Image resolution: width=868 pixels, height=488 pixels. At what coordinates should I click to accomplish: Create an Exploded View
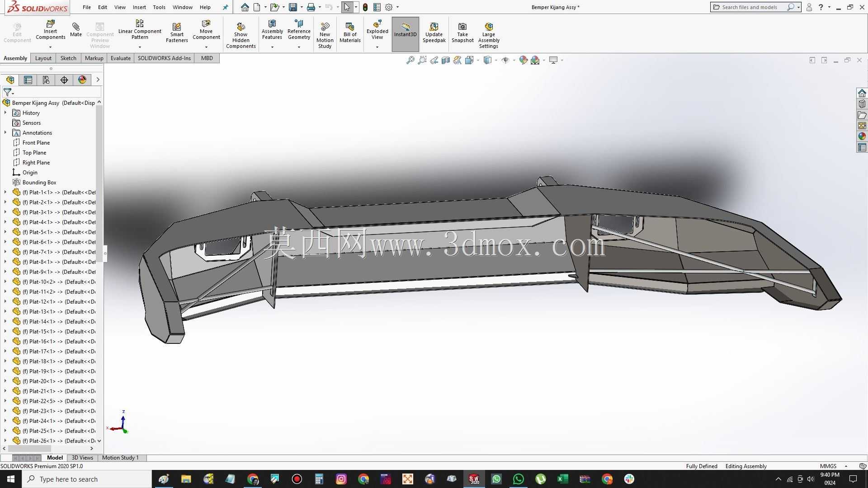click(377, 30)
